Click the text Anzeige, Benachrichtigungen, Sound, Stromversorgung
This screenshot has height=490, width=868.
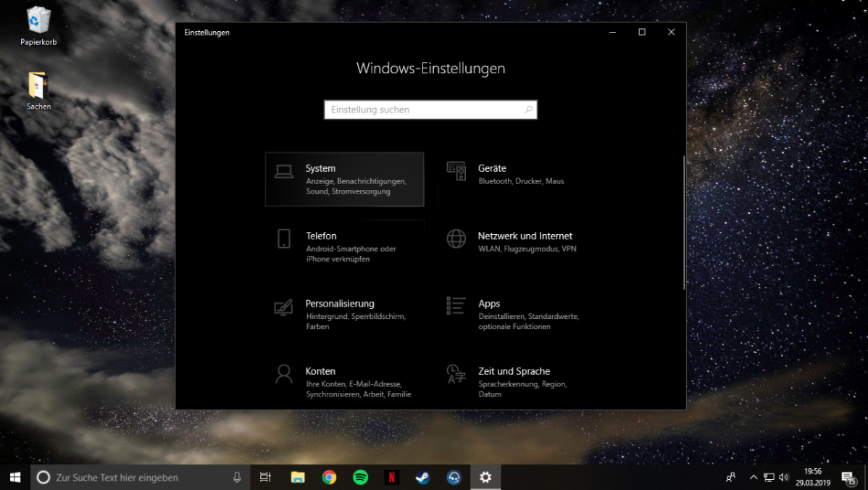click(356, 186)
